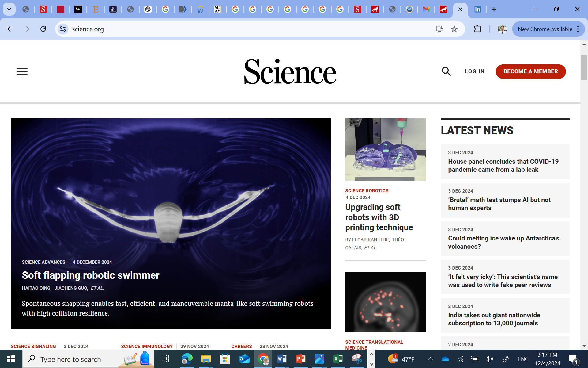Show hidden system tray icons chevron
Viewport: 588px width, 368px height.
tap(430, 359)
